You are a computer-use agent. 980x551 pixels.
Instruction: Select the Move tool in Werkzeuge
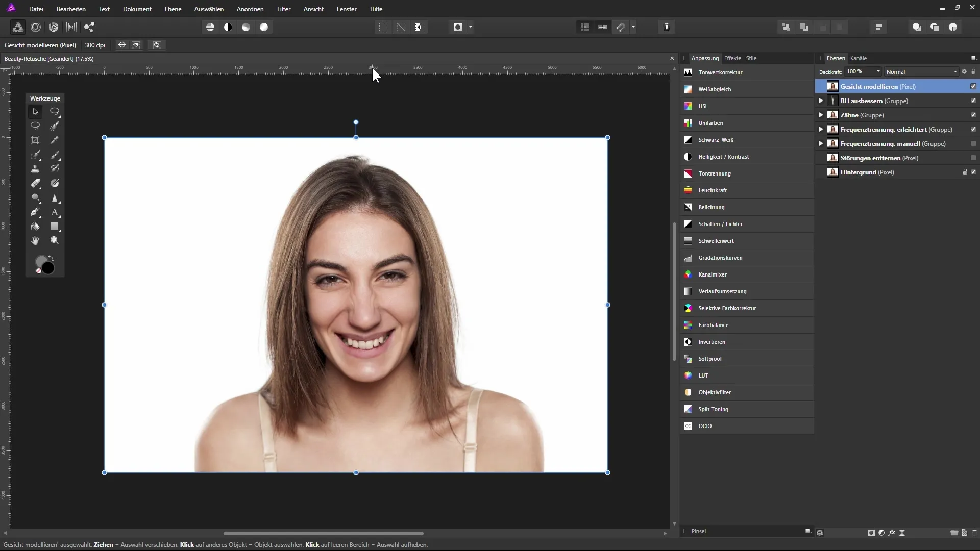pos(35,112)
